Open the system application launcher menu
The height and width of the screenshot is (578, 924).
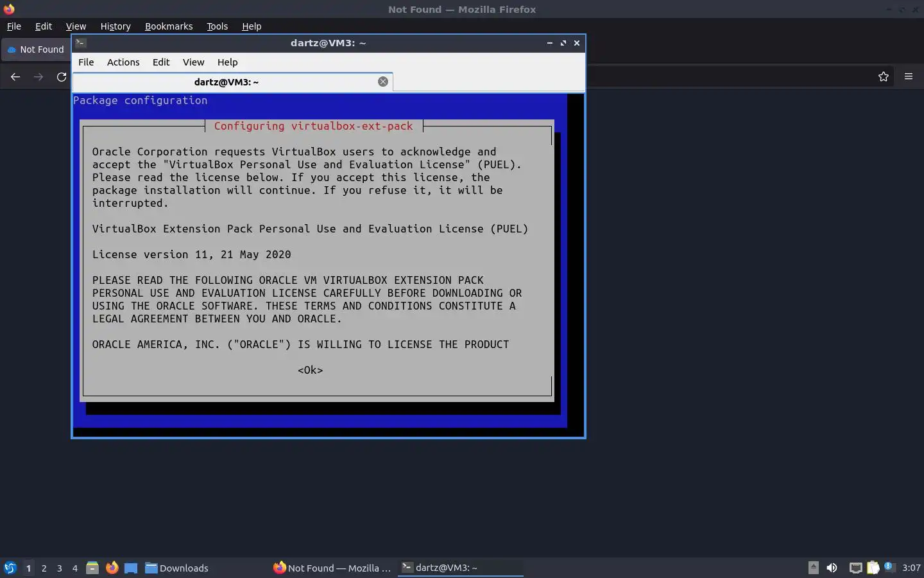10,568
